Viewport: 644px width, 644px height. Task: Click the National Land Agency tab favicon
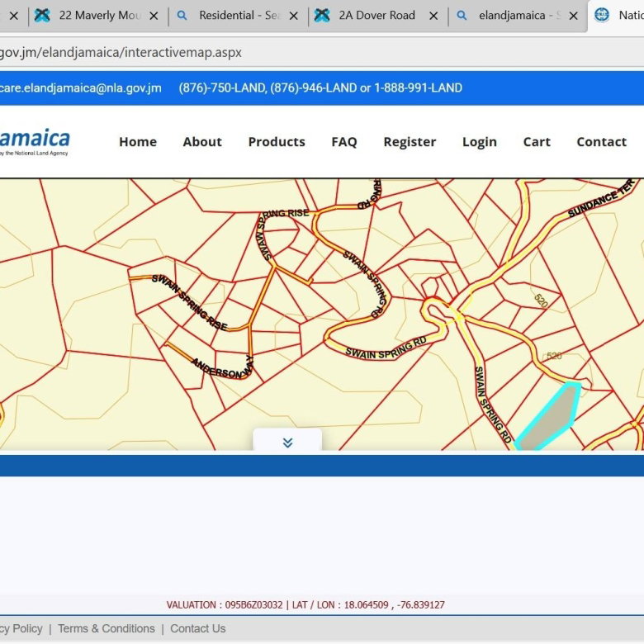[602, 16]
